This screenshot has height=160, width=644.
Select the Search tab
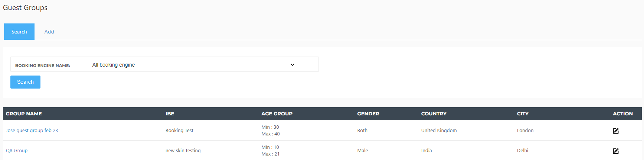[x=19, y=32]
